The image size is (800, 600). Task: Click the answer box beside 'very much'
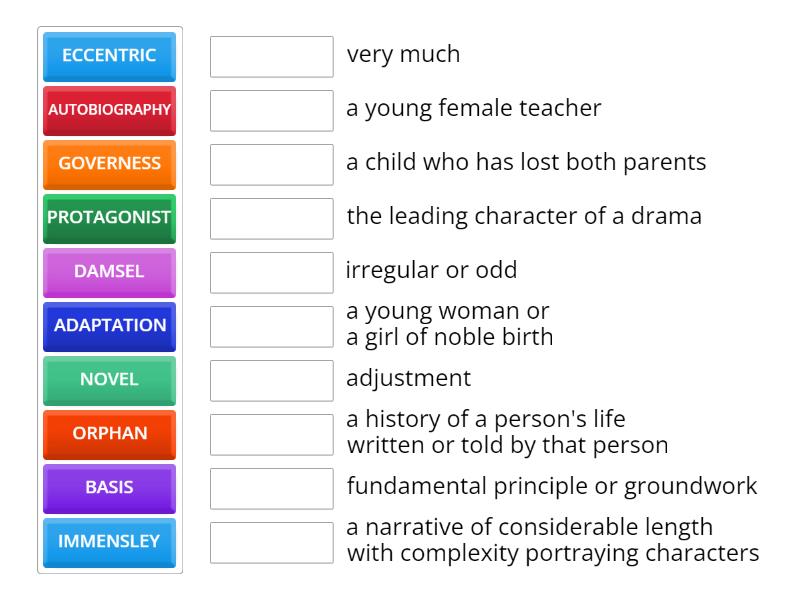click(270, 57)
